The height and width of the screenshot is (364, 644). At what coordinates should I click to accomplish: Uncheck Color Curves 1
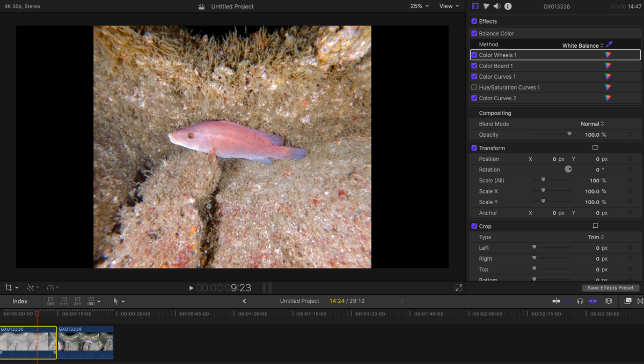pos(474,76)
